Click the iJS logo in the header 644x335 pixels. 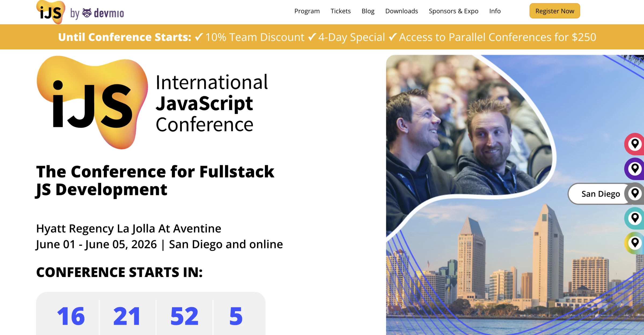pyautogui.click(x=51, y=12)
